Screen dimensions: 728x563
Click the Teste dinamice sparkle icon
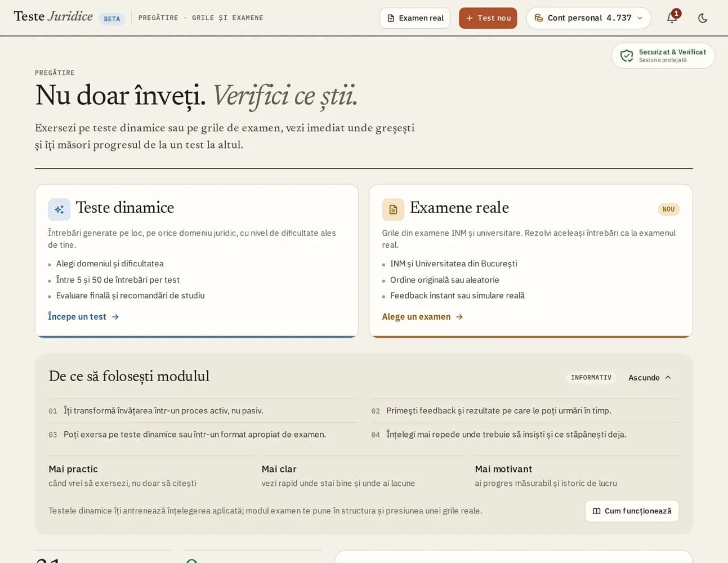(x=59, y=209)
